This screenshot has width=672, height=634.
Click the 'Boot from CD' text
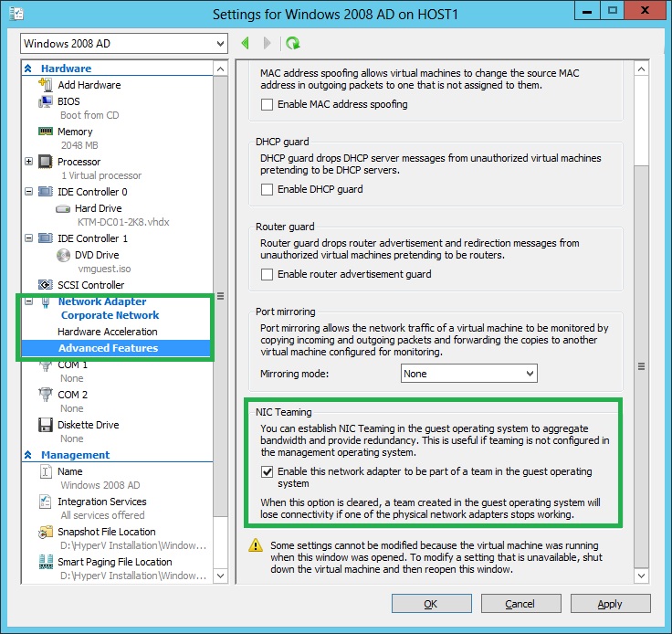pos(89,115)
